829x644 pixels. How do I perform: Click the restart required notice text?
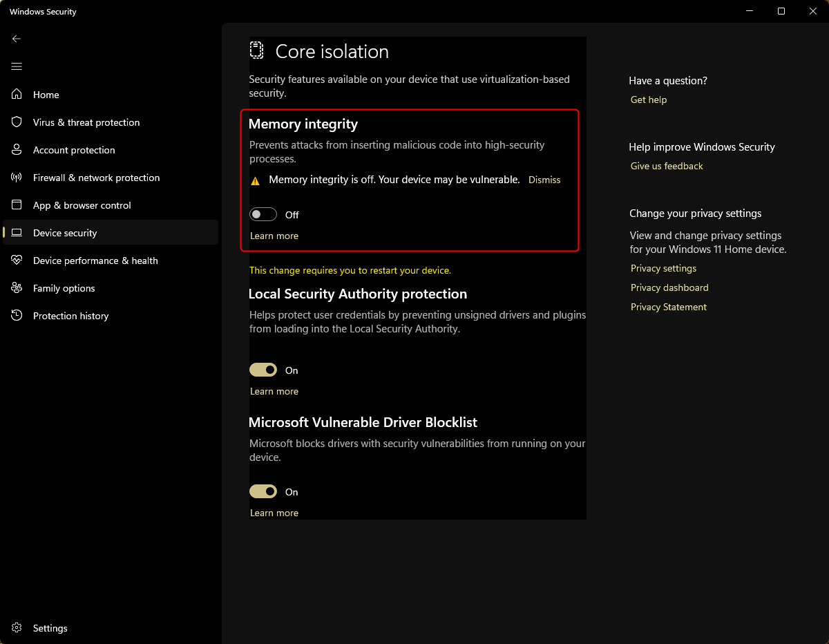click(x=350, y=270)
